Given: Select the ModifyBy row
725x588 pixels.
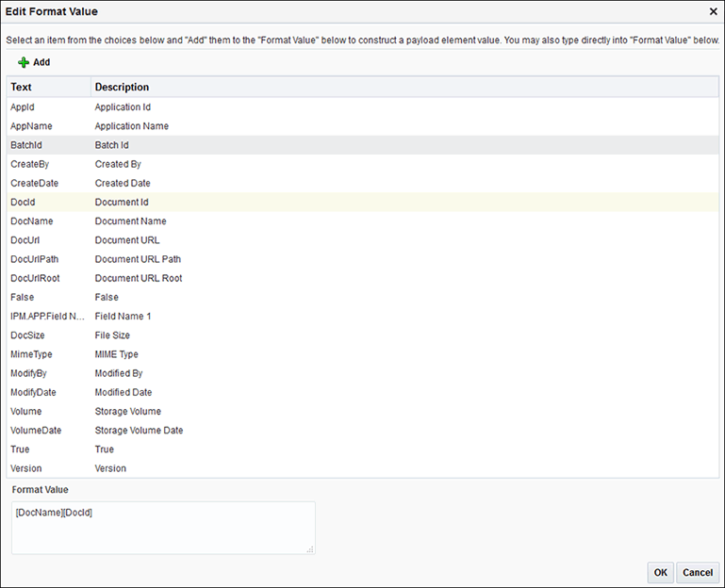Looking at the screenshot, I should [x=362, y=373].
